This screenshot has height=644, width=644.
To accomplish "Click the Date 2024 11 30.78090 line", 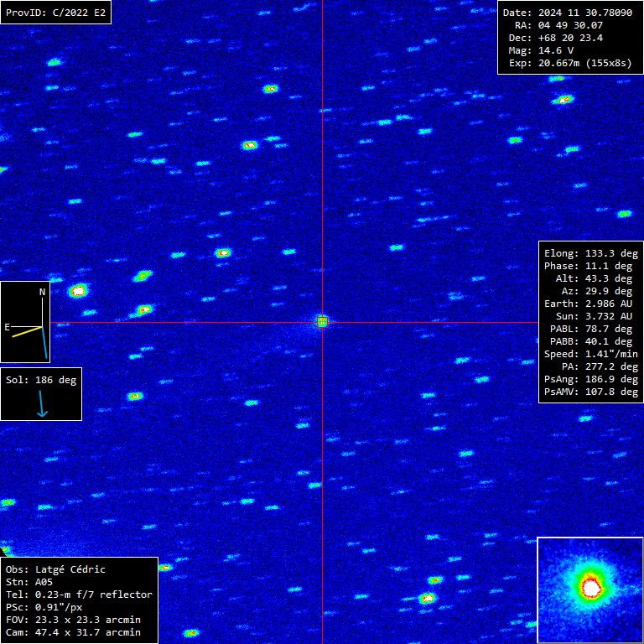I will 568,13.
